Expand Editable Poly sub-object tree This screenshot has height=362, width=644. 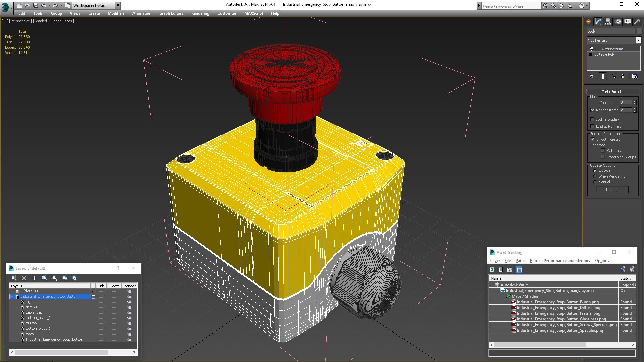tap(591, 54)
